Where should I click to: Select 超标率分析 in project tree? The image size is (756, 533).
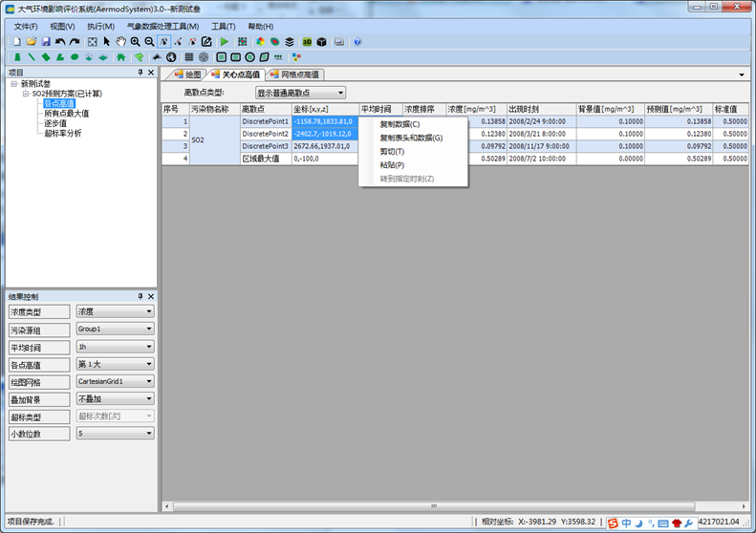pos(63,133)
